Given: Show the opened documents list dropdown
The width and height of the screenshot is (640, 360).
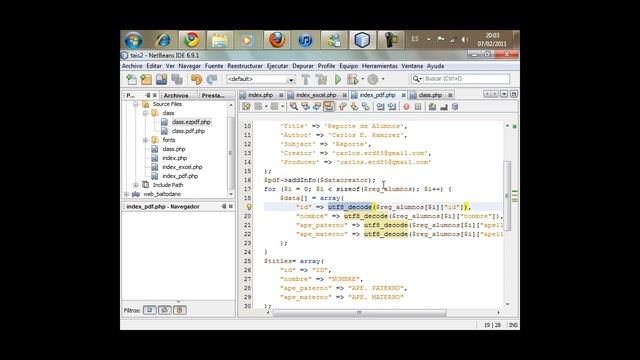Looking at the screenshot, I should tap(504, 94).
